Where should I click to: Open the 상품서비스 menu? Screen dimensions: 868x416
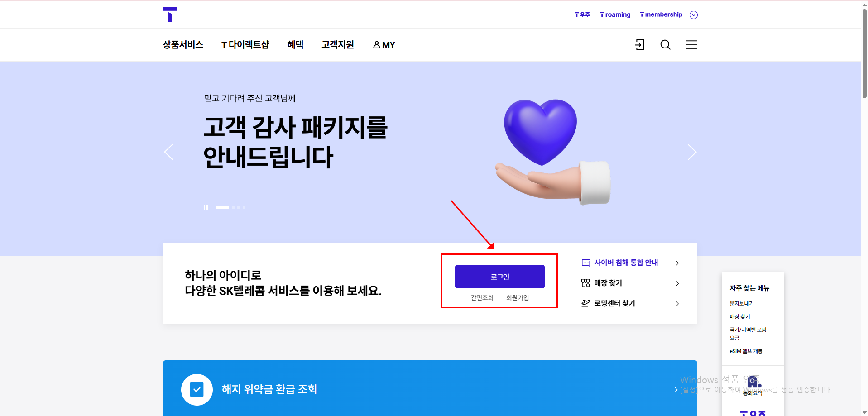pyautogui.click(x=183, y=45)
